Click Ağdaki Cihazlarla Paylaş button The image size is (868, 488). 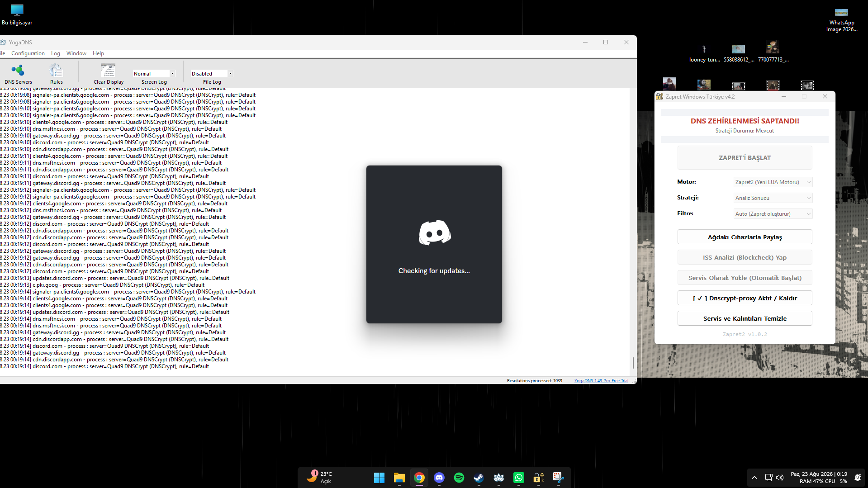pyautogui.click(x=745, y=237)
